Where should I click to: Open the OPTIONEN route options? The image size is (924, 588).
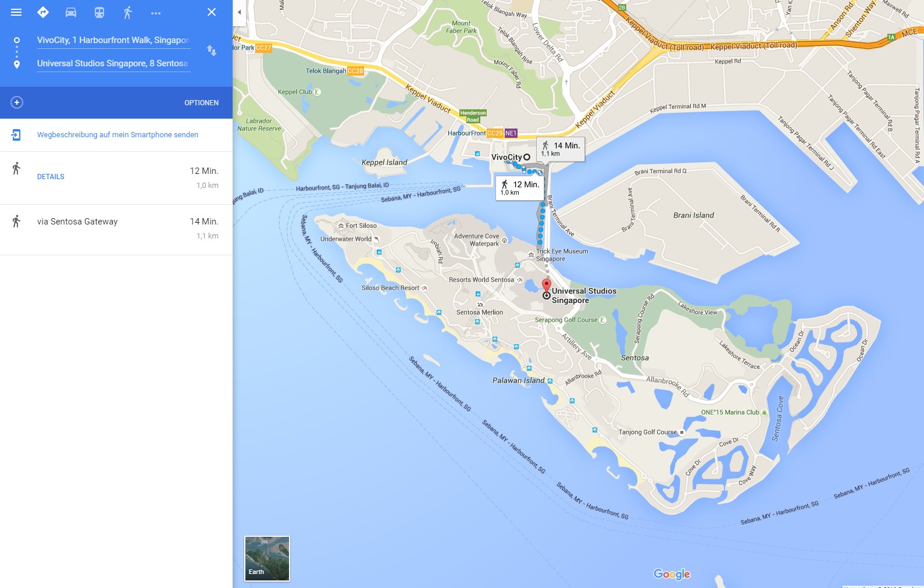point(201,103)
